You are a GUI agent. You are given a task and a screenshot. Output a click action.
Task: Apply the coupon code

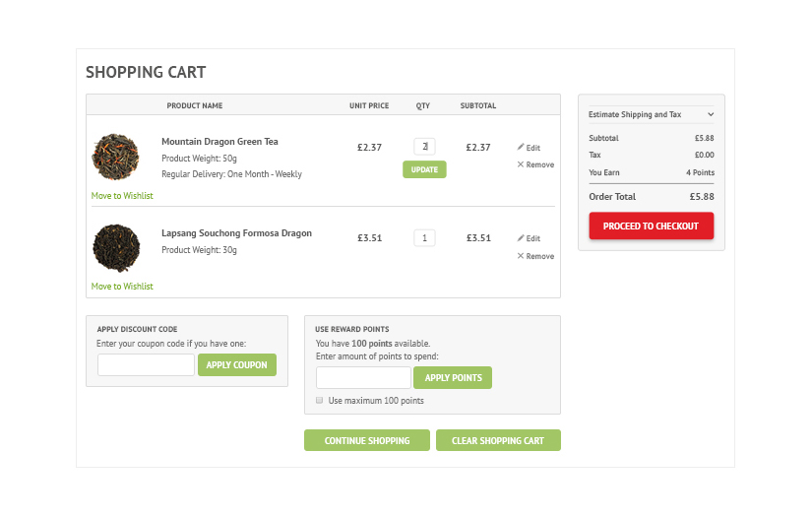(x=237, y=365)
